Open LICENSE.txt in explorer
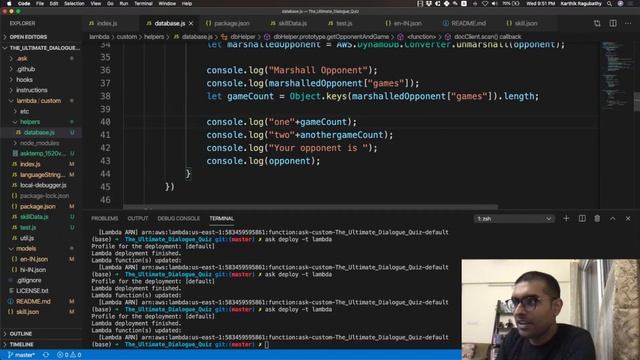The height and width of the screenshot is (360, 640). coord(41,291)
